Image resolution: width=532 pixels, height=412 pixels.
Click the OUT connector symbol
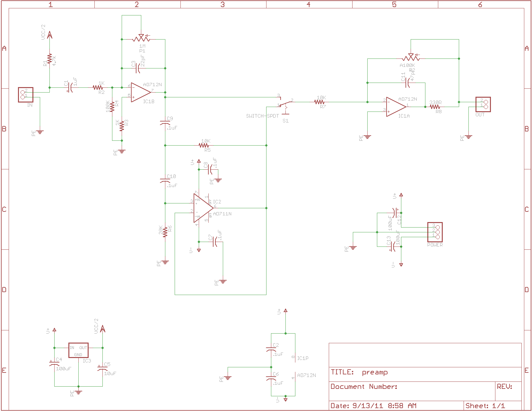click(483, 104)
